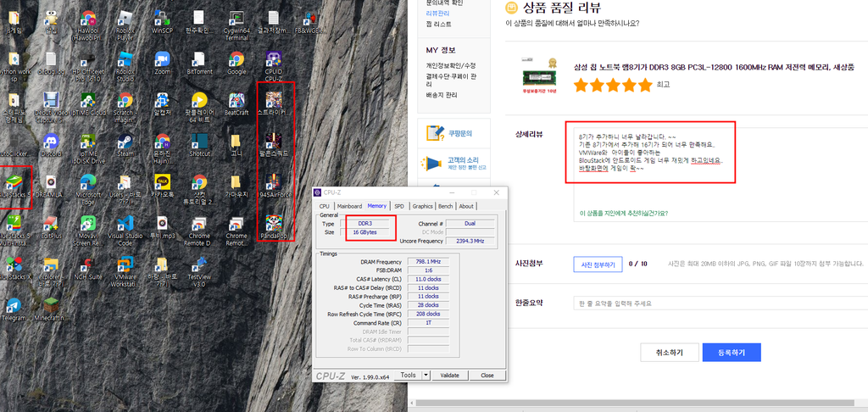Open the Shotcut desktop icon
Viewport: 868px width, 412px height.
pyautogui.click(x=199, y=145)
